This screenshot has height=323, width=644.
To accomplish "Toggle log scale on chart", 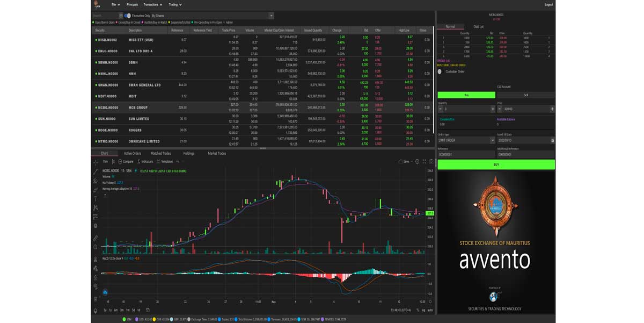I will (x=422, y=310).
